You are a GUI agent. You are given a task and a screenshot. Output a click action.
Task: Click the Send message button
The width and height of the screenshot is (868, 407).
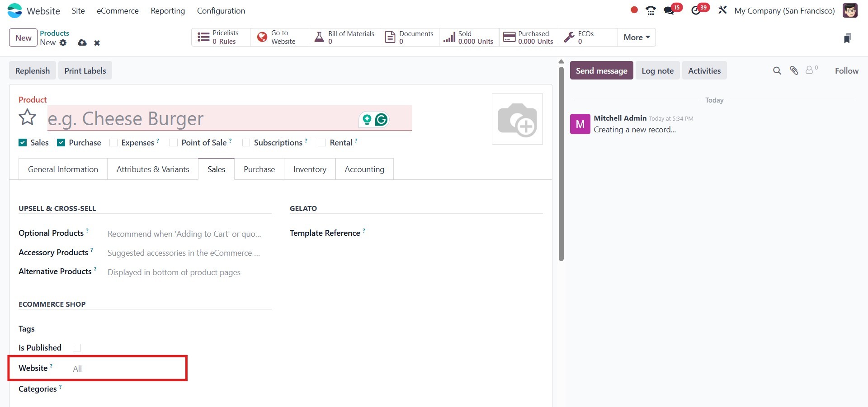point(601,70)
